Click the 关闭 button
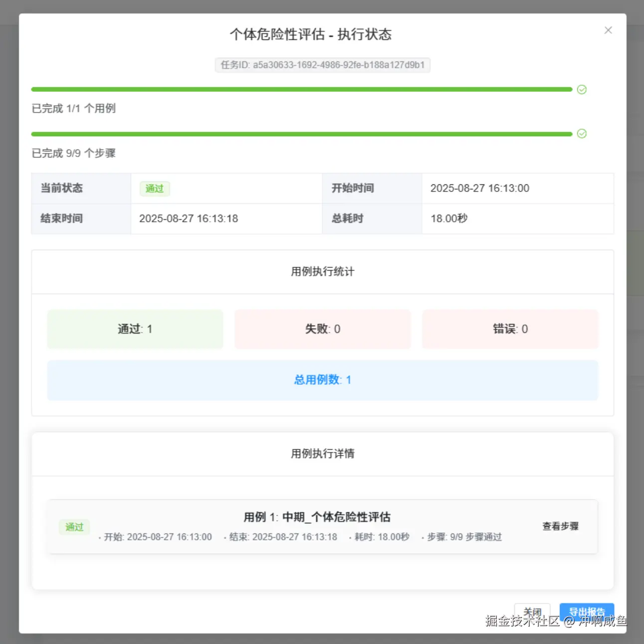The height and width of the screenshot is (644, 644). [532, 612]
